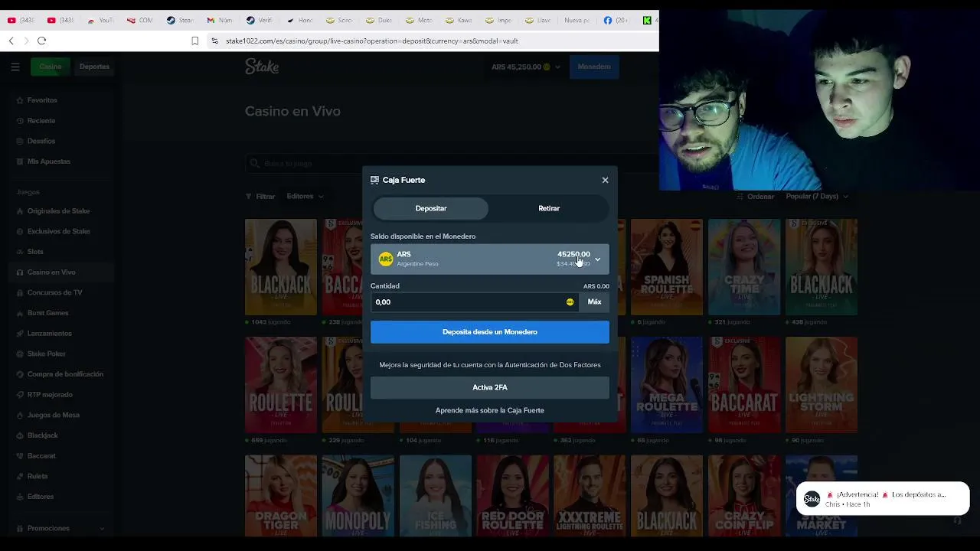Close the Caja Fuerte dialog
The image size is (980, 551).
(x=605, y=180)
